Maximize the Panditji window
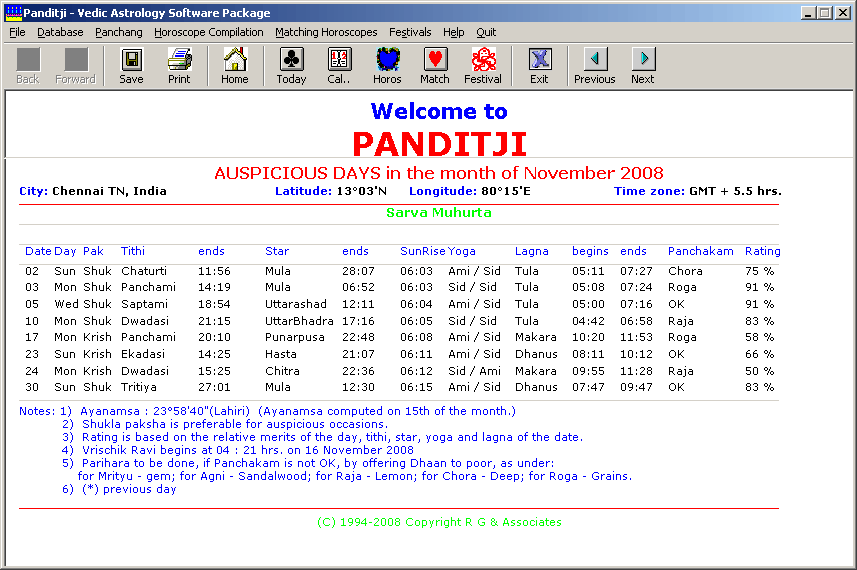 pyautogui.click(x=825, y=13)
